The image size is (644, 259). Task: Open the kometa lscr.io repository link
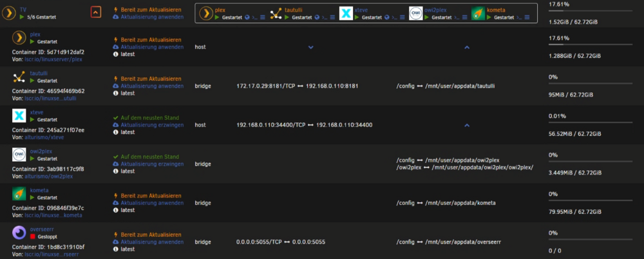coord(53,215)
